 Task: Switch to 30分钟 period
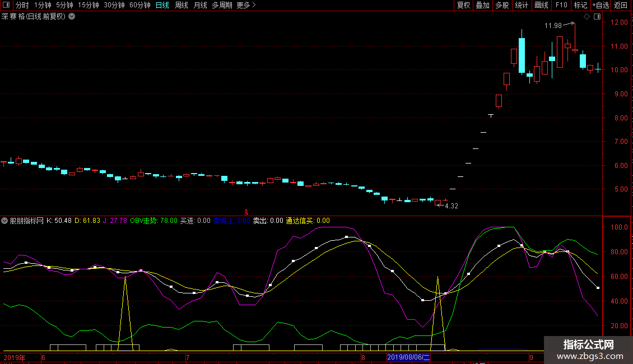(x=114, y=5)
